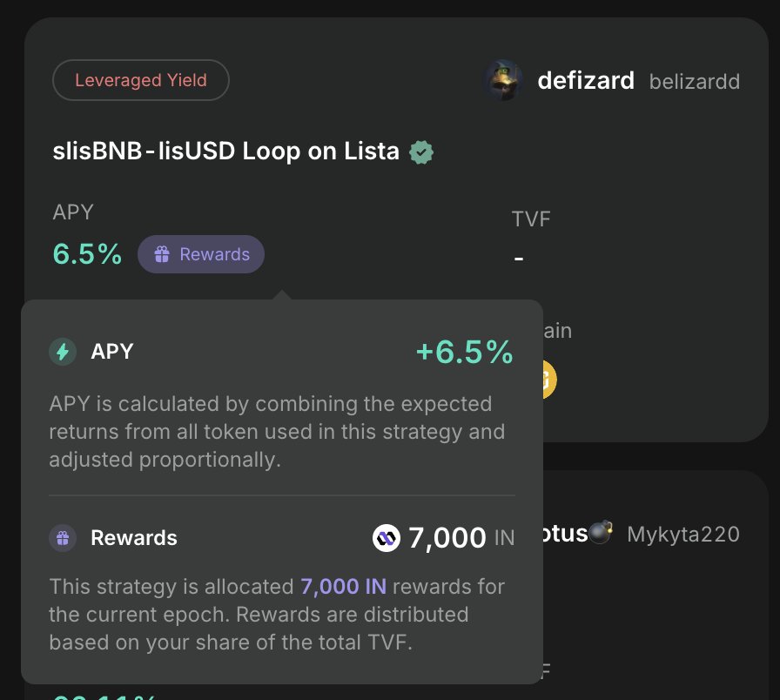Open the defizard username link
The height and width of the screenshot is (700, 780).
[x=587, y=81]
